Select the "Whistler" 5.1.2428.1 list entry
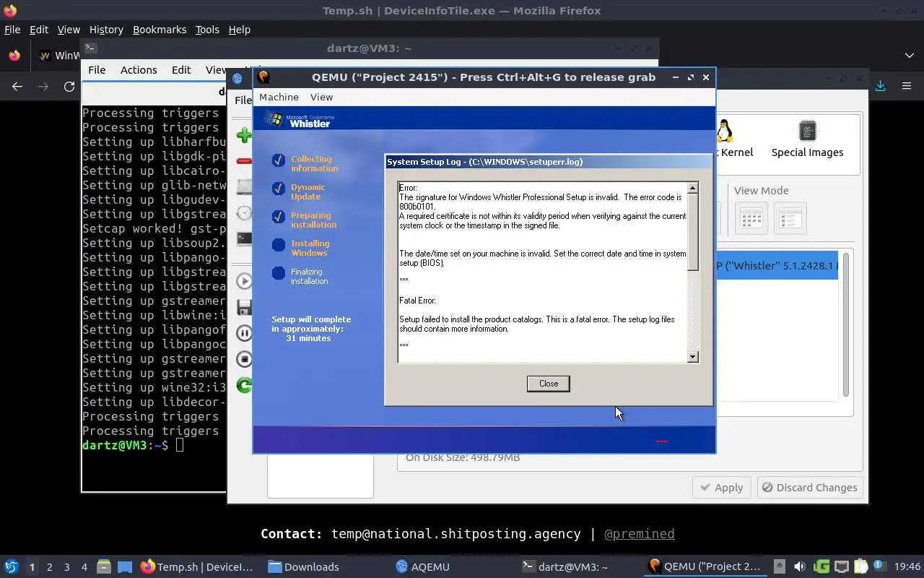Viewport: 924px width, 578px height. tap(777, 266)
